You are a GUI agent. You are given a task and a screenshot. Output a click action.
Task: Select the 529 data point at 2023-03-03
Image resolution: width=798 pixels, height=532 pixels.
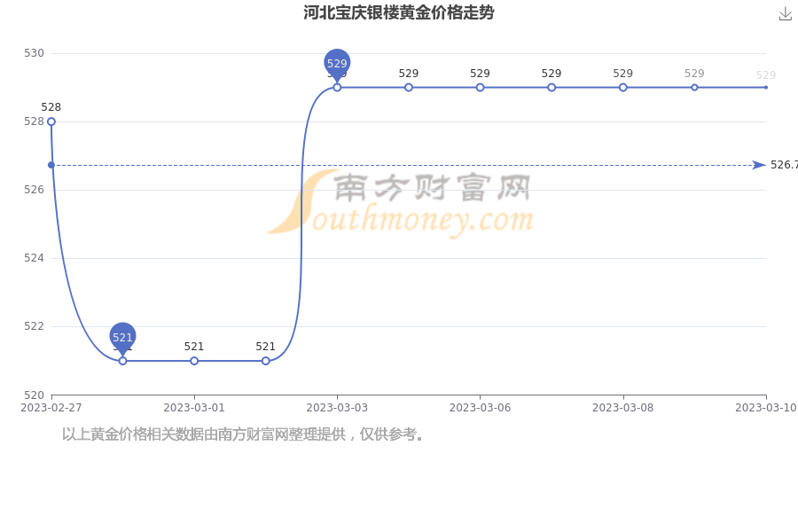tap(337, 88)
